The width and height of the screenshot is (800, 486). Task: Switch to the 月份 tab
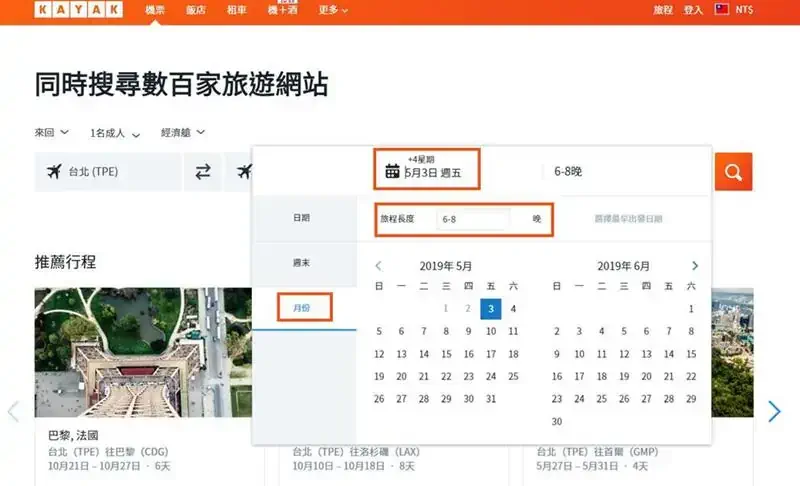(x=302, y=308)
